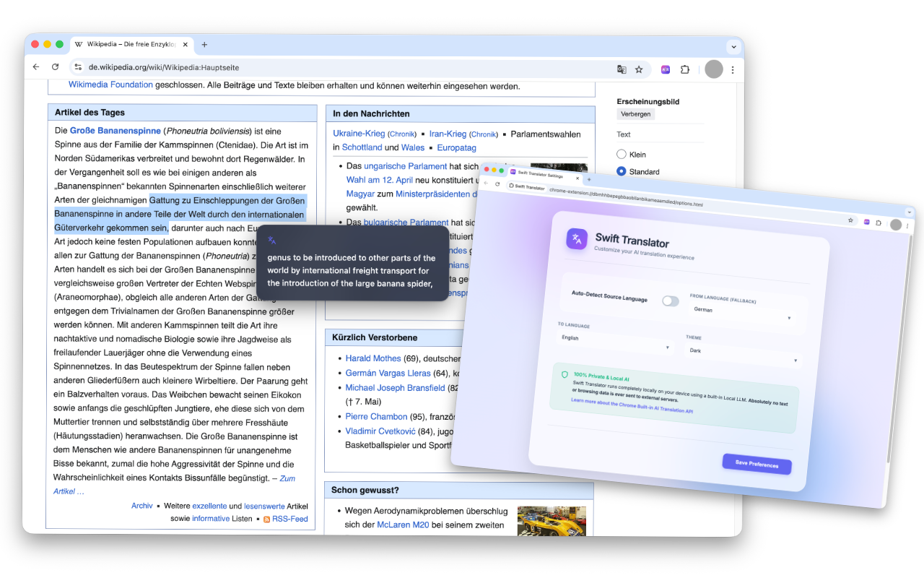The width and height of the screenshot is (924, 578).
Task: Select the Klein text size radio button
Action: [x=621, y=154]
